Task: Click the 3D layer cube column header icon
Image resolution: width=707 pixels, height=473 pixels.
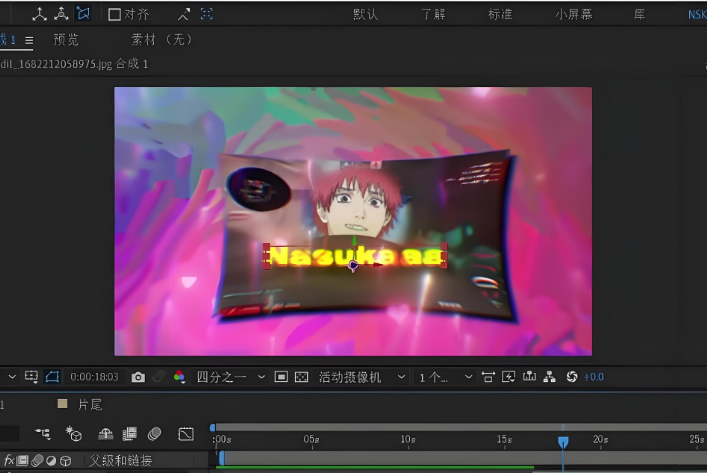Action: (65, 461)
